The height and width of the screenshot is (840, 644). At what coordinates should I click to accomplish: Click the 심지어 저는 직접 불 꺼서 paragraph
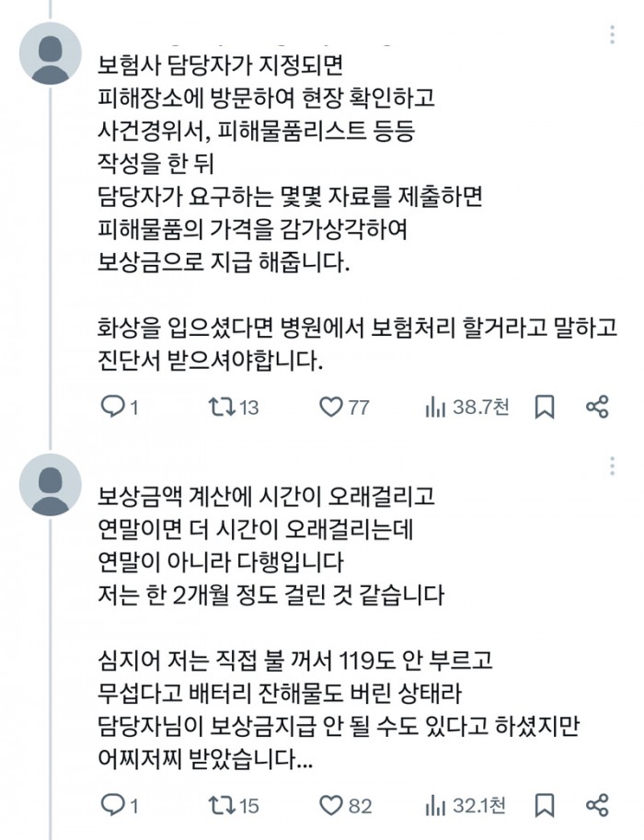339,709
